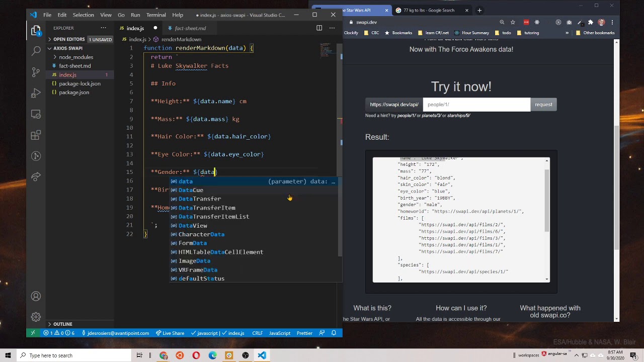The height and width of the screenshot is (362, 644).
Task: Switch to the fact-sheet.md tab
Action: click(190, 28)
